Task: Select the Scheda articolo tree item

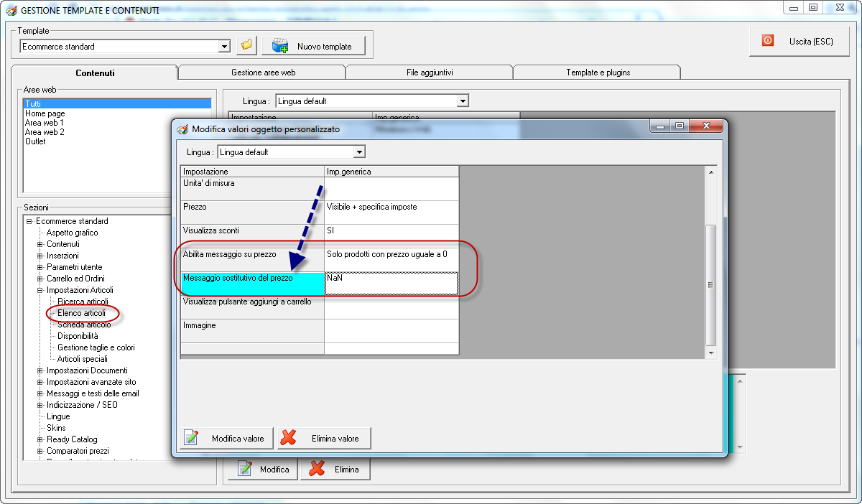Action: click(x=84, y=325)
